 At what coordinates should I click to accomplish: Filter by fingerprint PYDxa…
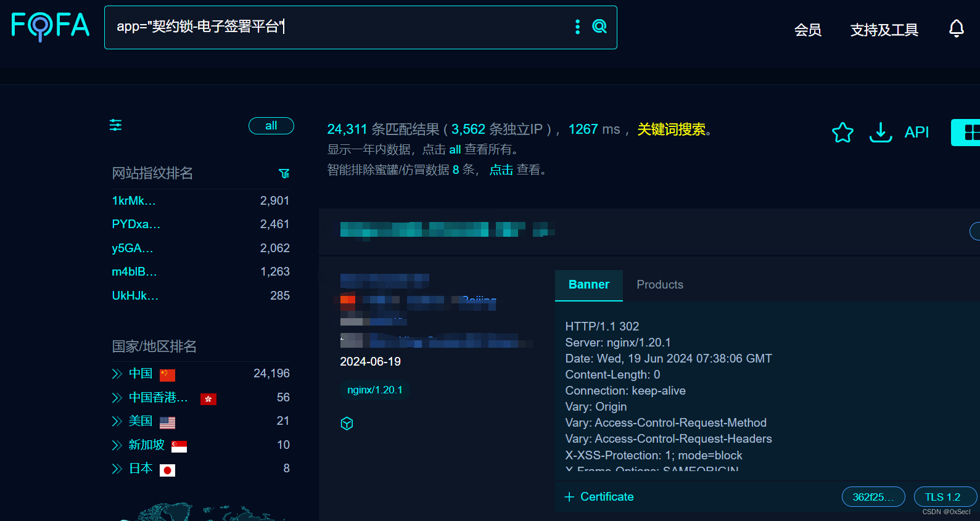pos(136,224)
